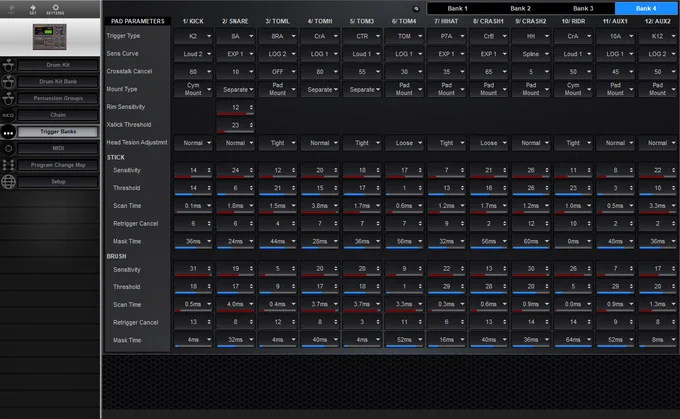
Task: Open the TOM3 Head Tension Adjustment dropdown
Action: [x=362, y=143]
